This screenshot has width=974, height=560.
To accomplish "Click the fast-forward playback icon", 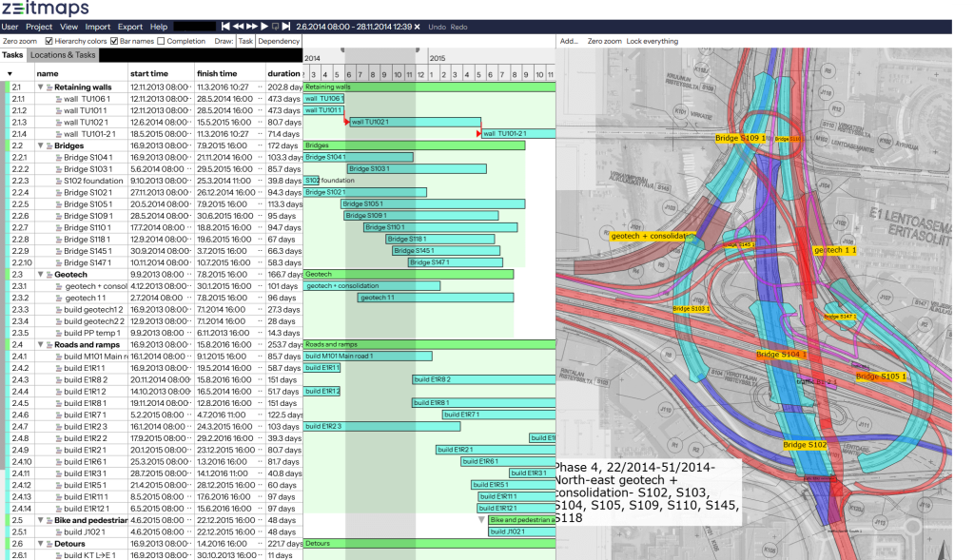I will click(251, 27).
